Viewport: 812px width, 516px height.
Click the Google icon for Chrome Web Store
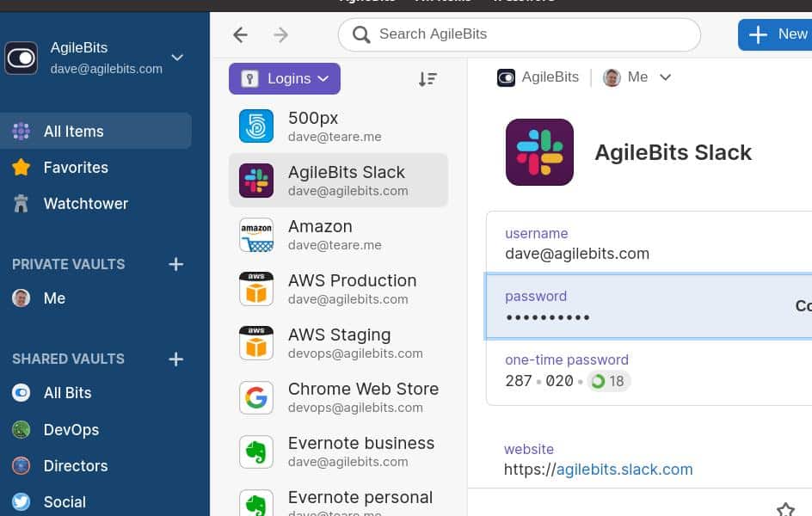(256, 397)
